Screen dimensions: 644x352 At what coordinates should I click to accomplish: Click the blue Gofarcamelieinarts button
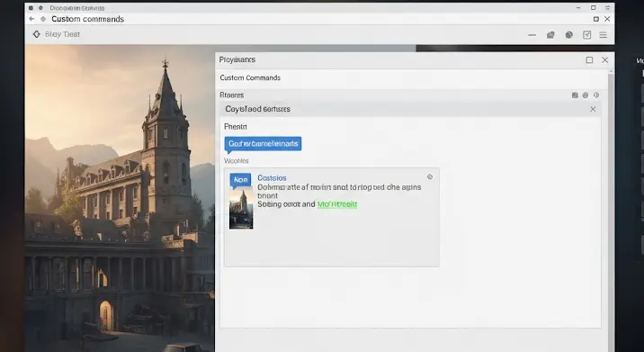pos(263,144)
